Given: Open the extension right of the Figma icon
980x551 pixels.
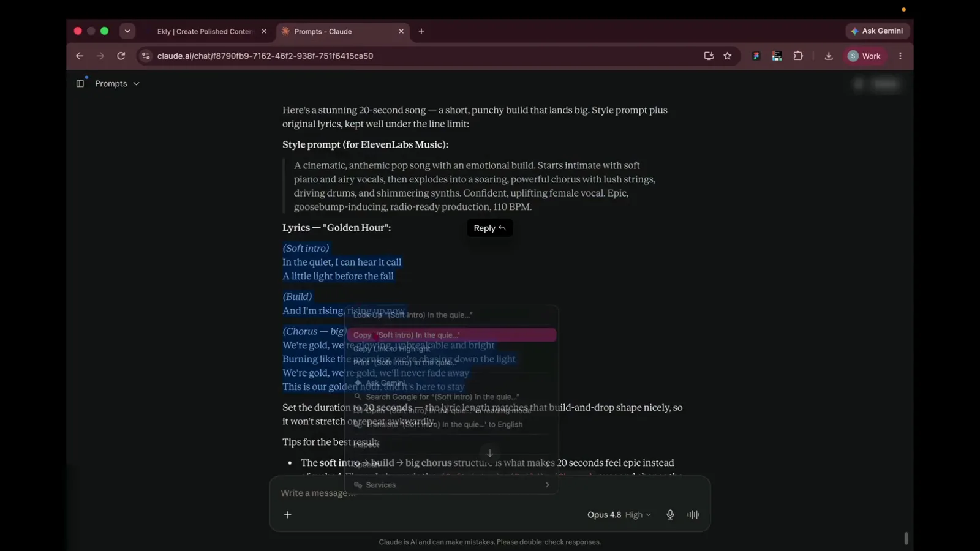Looking at the screenshot, I should pos(777,56).
